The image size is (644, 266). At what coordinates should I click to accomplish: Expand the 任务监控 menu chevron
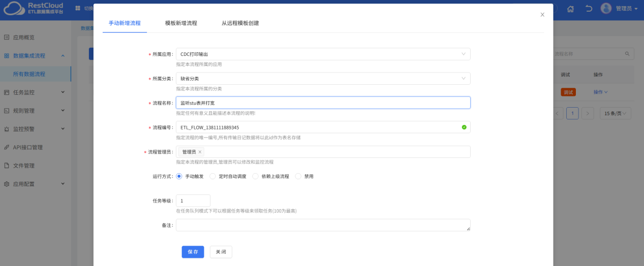tap(63, 92)
